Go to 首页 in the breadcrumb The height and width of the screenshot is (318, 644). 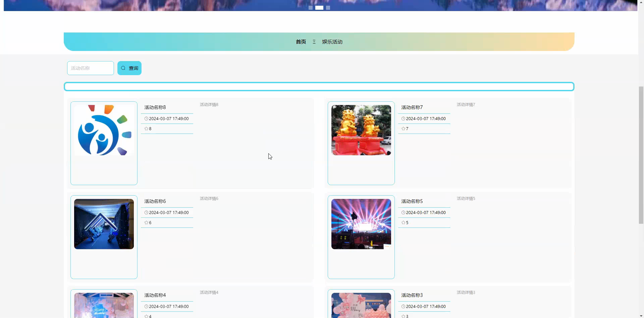301,42
